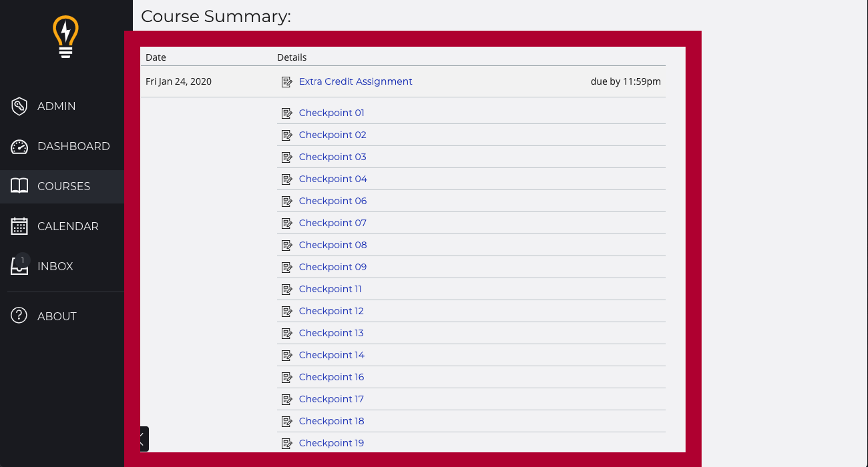Select the Checkpoint 19 link

click(331, 443)
